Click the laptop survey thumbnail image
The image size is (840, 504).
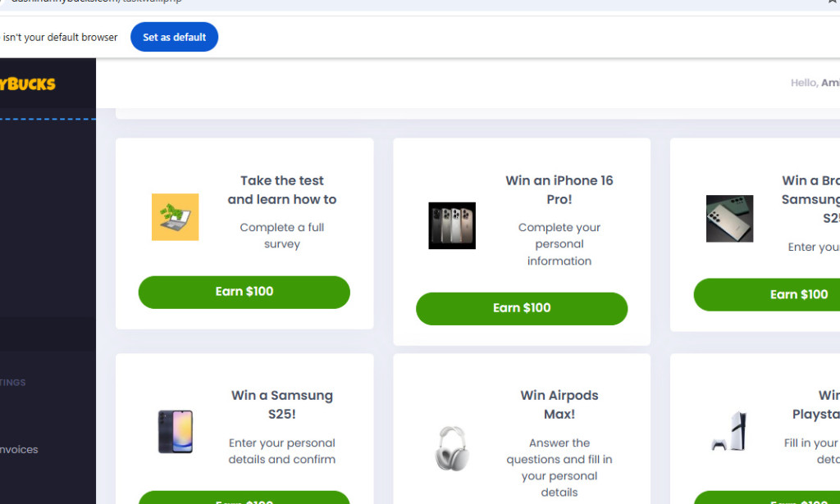(175, 217)
